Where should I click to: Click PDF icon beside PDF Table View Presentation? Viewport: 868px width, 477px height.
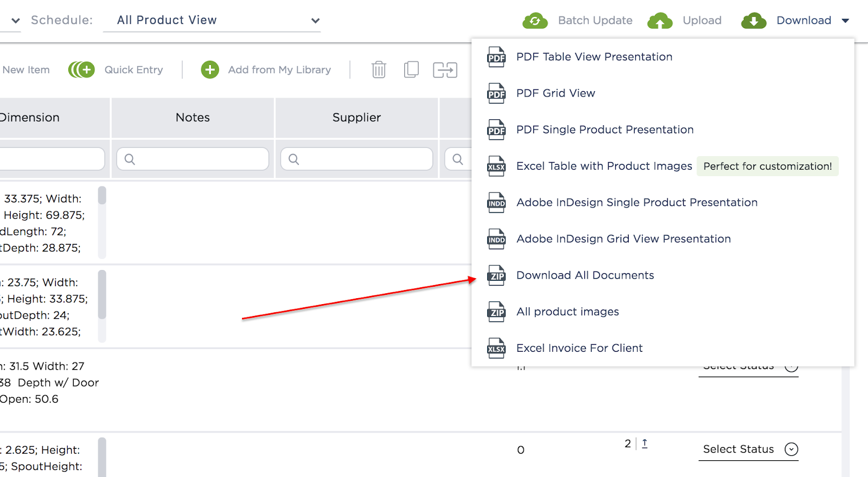pos(496,57)
